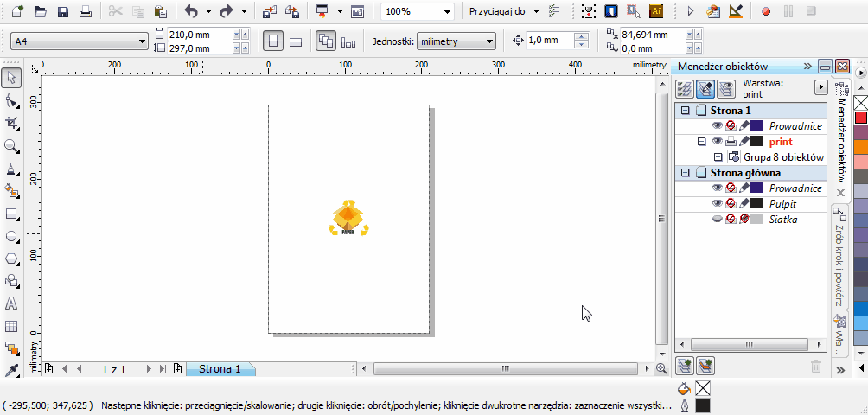Click the red record macro button
The width and height of the screenshot is (868, 415).
point(766,11)
